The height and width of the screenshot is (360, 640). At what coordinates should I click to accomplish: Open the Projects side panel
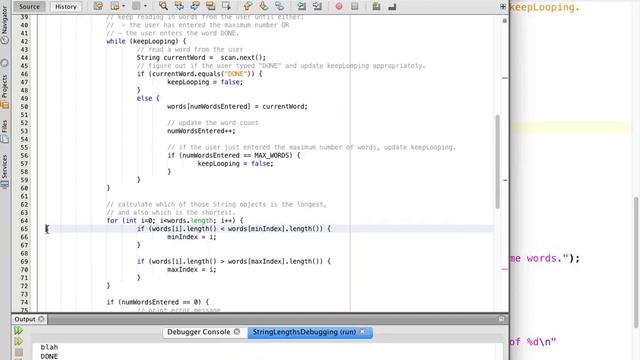coord(4,91)
